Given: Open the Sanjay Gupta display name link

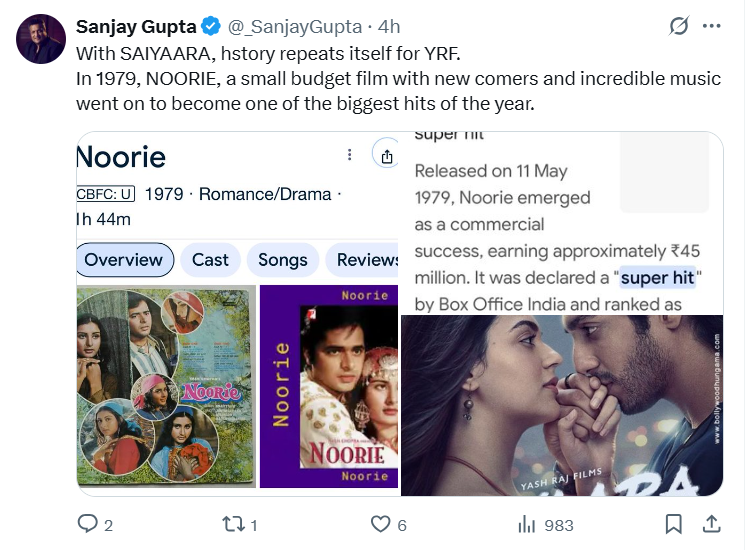Looking at the screenshot, I should pyautogui.click(x=135, y=26).
